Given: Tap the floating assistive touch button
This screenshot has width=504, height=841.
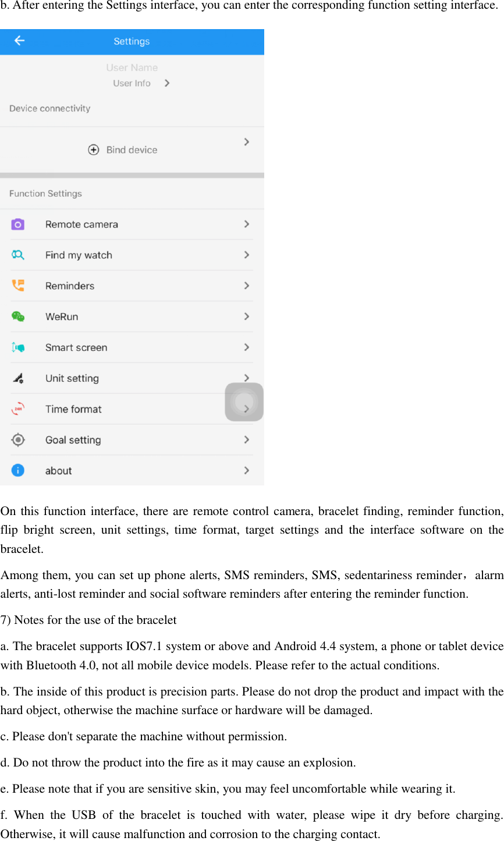Looking at the screenshot, I should pyautogui.click(x=244, y=402).
